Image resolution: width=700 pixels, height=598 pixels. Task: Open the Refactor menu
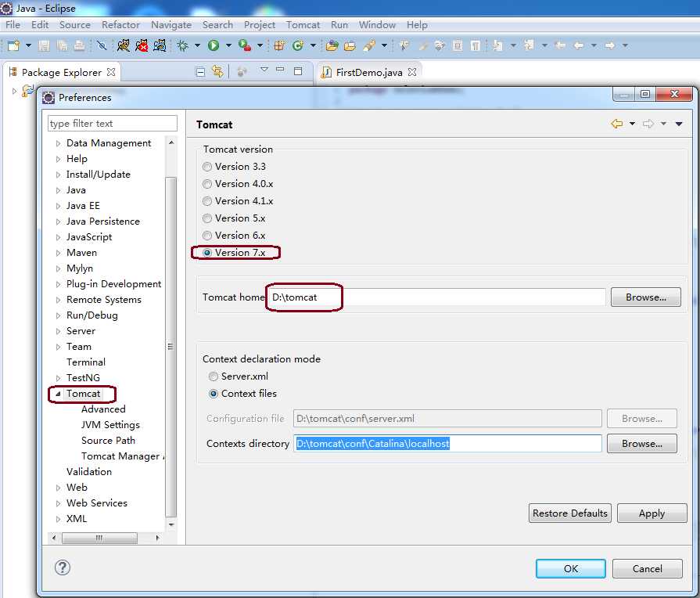120,24
